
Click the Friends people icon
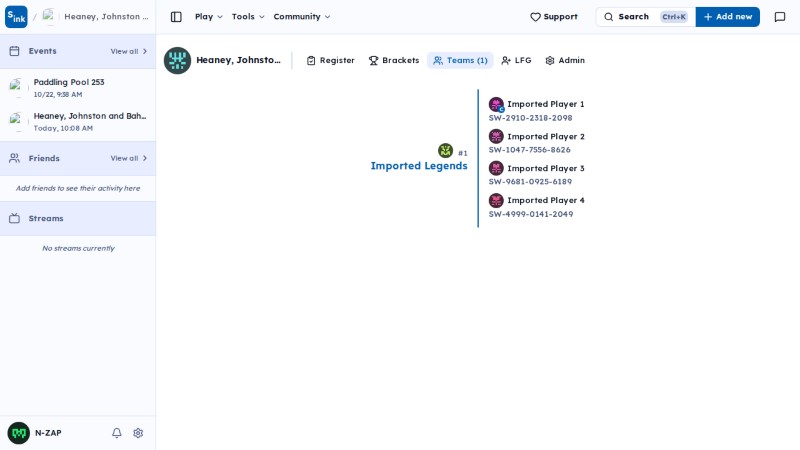pyautogui.click(x=14, y=158)
